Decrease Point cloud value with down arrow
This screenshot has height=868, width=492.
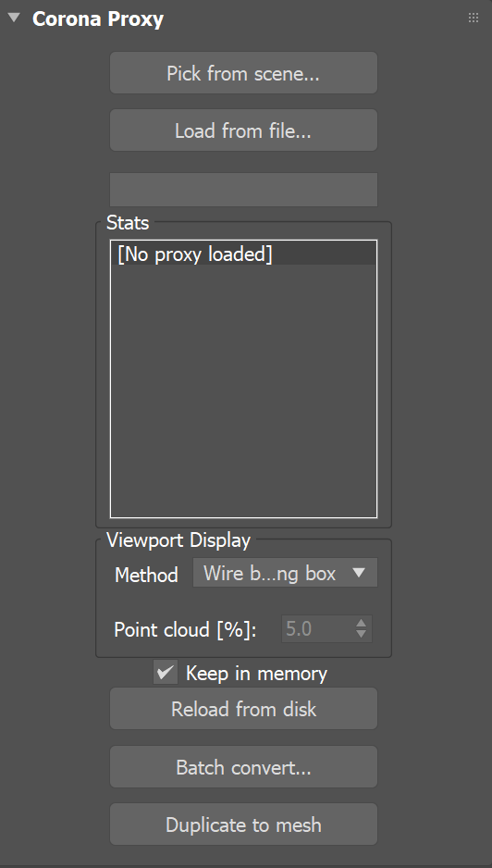click(x=362, y=635)
